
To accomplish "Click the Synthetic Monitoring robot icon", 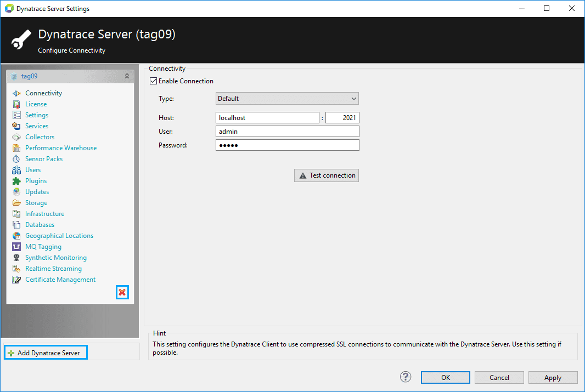I will (x=16, y=258).
